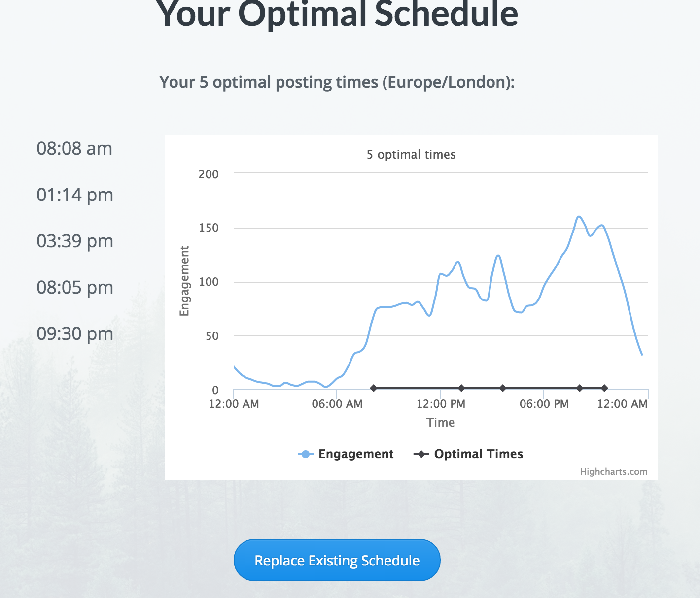Toggle the Optimal Times legend entry
The width and height of the screenshot is (700, 598).
click(x=468, y=454)
